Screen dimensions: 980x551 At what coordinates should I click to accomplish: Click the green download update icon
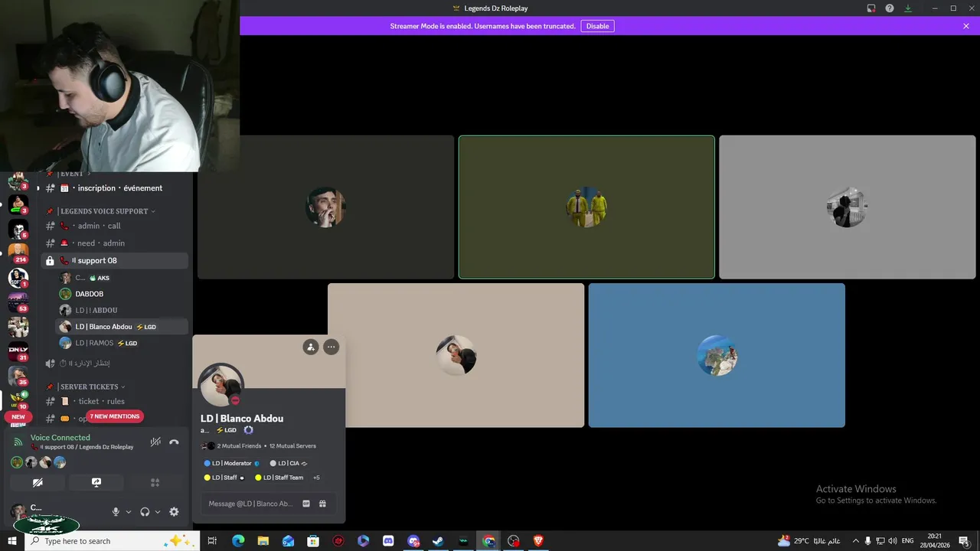(908, 8)
